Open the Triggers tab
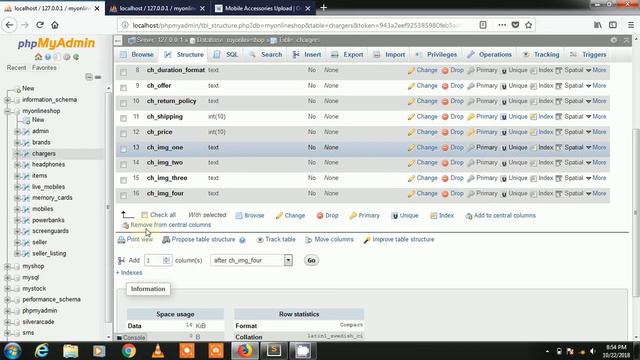The height and width of the screenshot is (360, 640). click(588, 55)
